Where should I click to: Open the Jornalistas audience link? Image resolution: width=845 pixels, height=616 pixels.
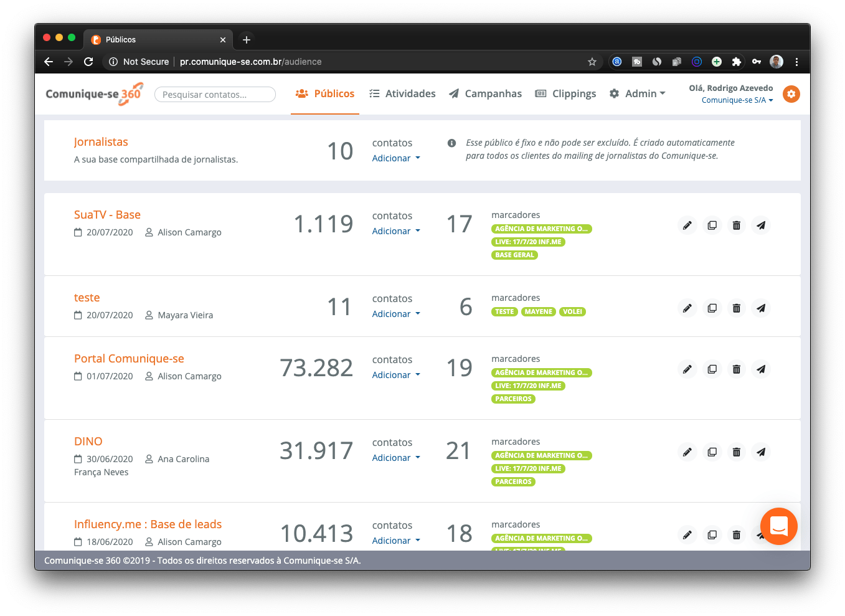point(101,142)
